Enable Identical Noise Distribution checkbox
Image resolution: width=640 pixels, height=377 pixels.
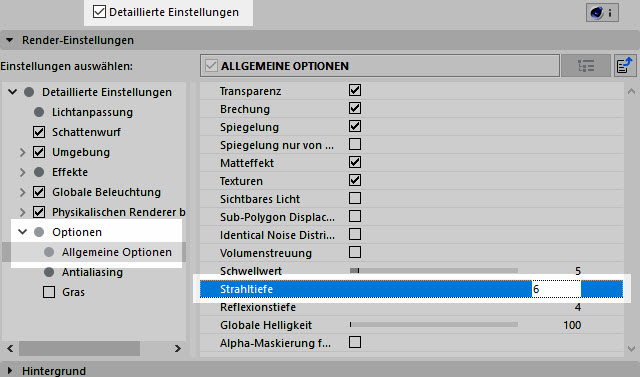[355, 234]
